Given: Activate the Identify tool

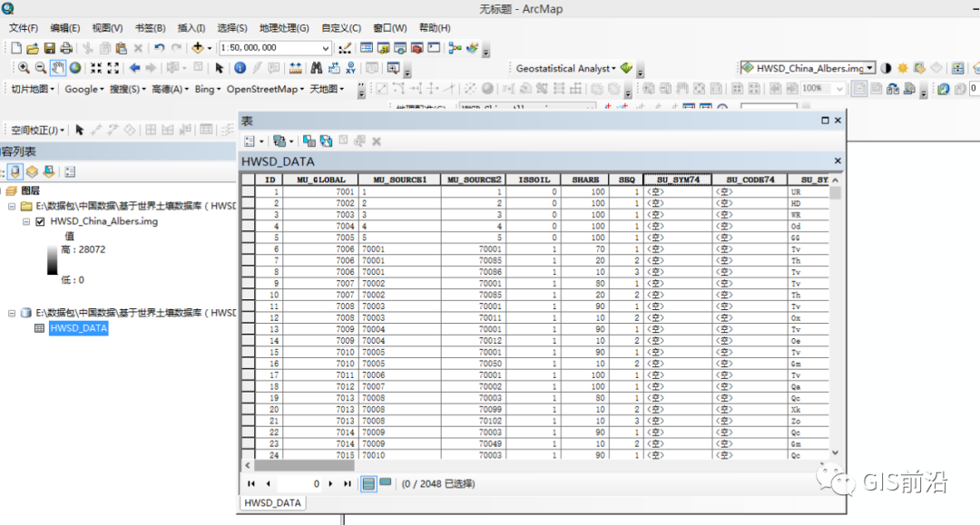Looking at the screenshot, I should coord(240,68).
